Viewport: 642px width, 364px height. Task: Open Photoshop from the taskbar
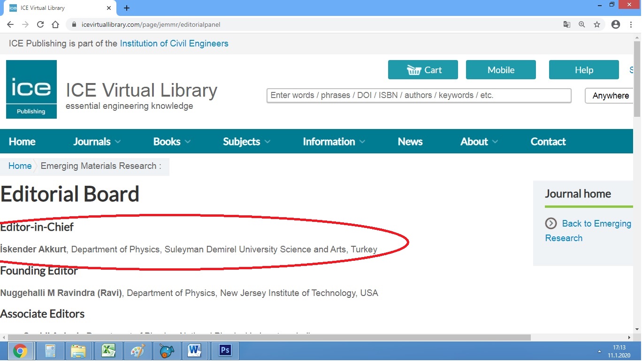(x=225, y=350)
